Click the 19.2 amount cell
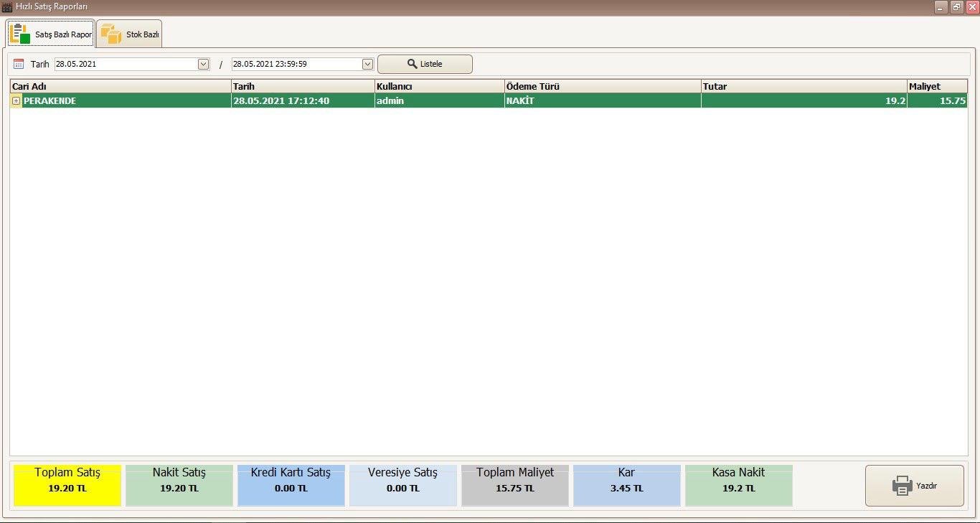The width and height of the screenshot is (980, 523). [804, 100]
